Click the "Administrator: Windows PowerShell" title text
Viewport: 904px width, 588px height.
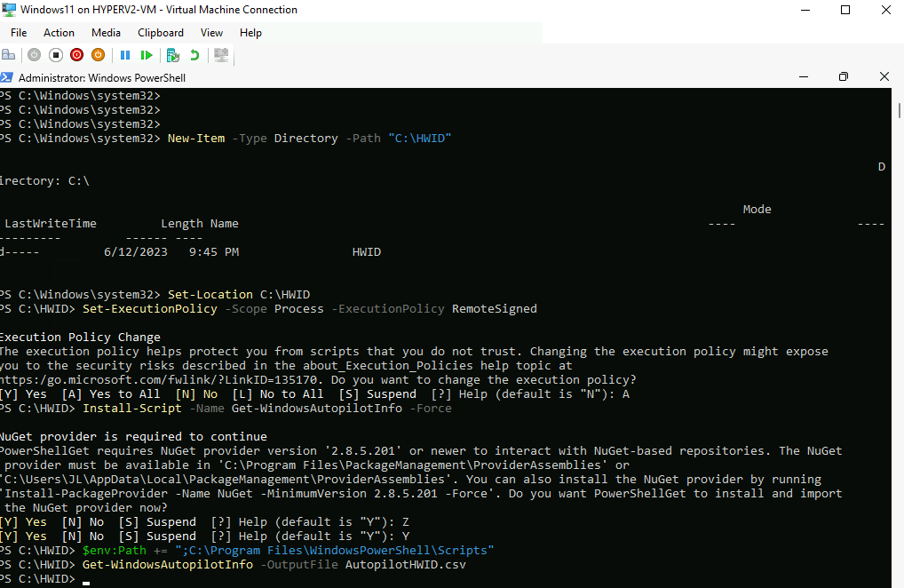(x=102, y=78)
